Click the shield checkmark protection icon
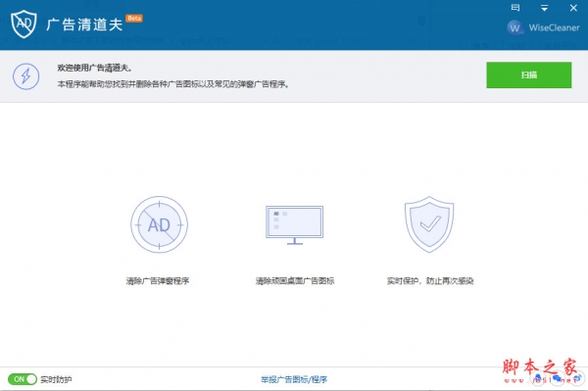The height and width of the screenshot is (391, 588). [429, 224]
